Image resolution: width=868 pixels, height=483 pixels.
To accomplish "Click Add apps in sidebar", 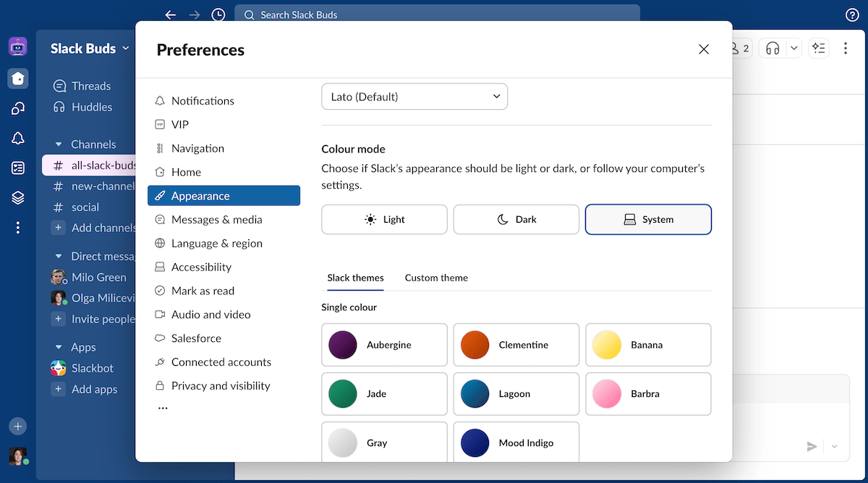I will pyautogui.click(x=94, y=389).
